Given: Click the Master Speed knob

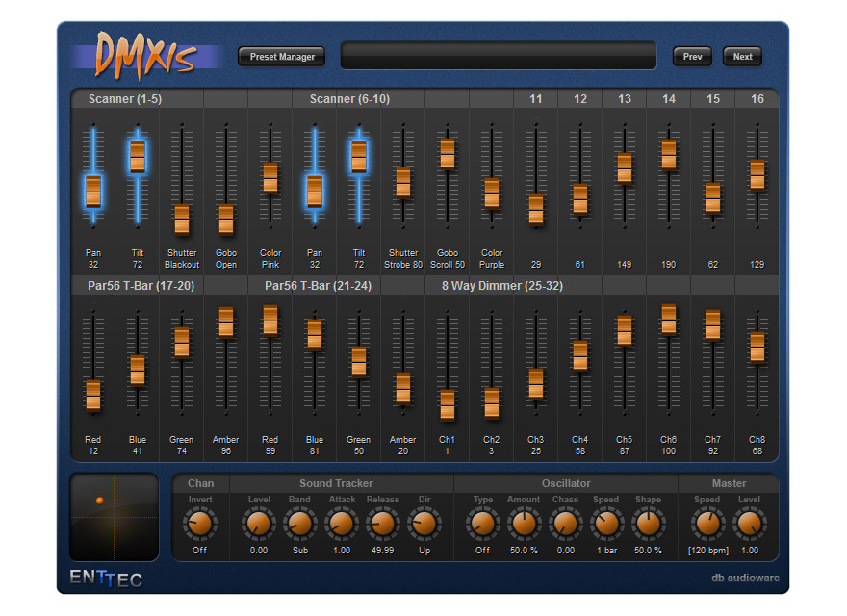Looking at the screenshot, I should click(x=707, y=524).
